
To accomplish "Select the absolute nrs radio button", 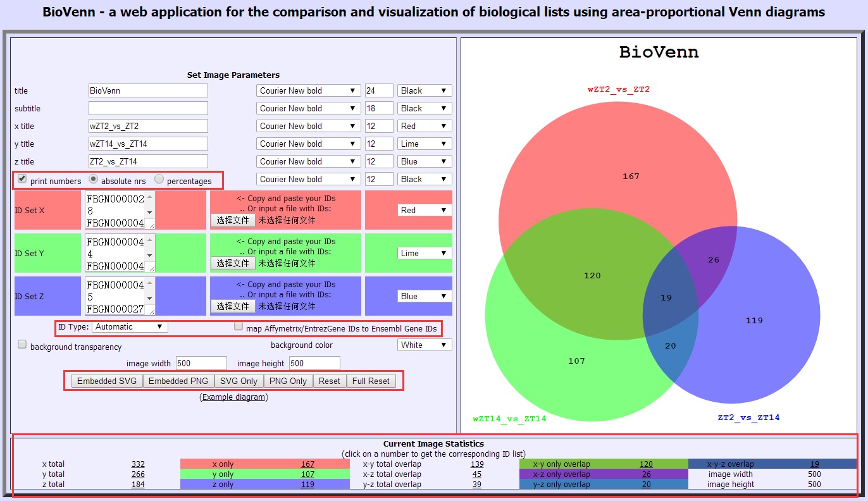I will 93,179.
